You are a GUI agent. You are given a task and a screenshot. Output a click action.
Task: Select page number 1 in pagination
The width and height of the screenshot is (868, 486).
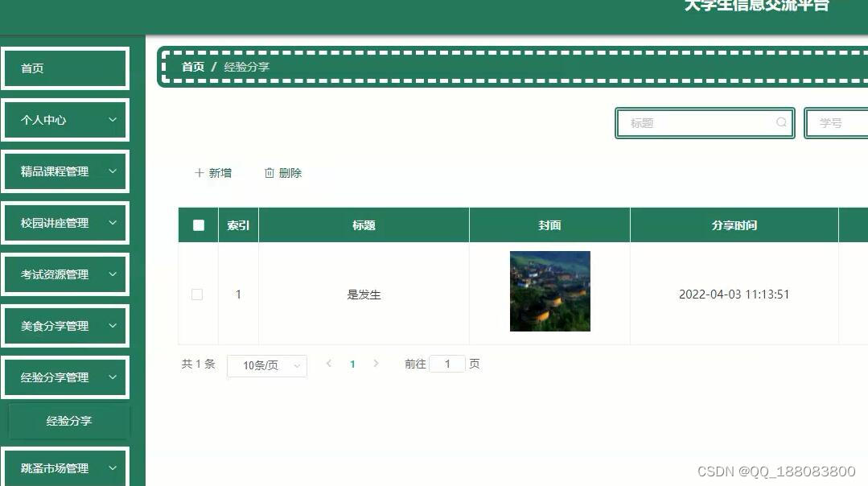[x=352, y=364]
